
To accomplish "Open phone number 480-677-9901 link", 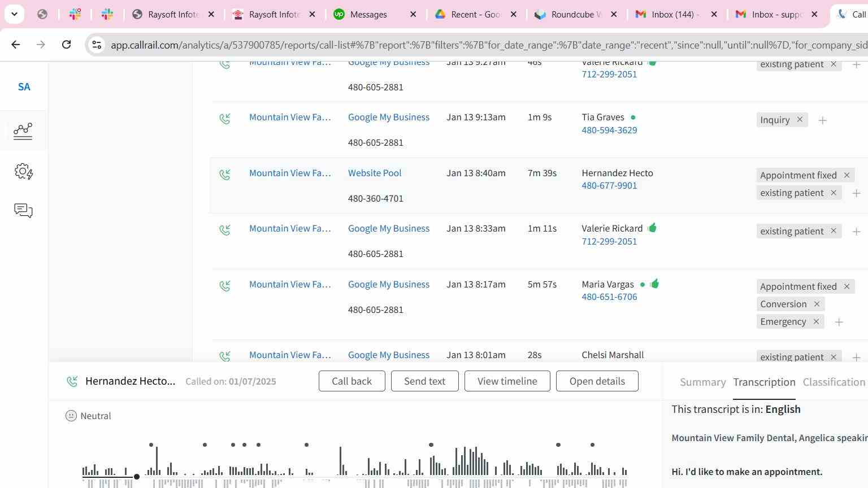I will (x=609, y=185).
